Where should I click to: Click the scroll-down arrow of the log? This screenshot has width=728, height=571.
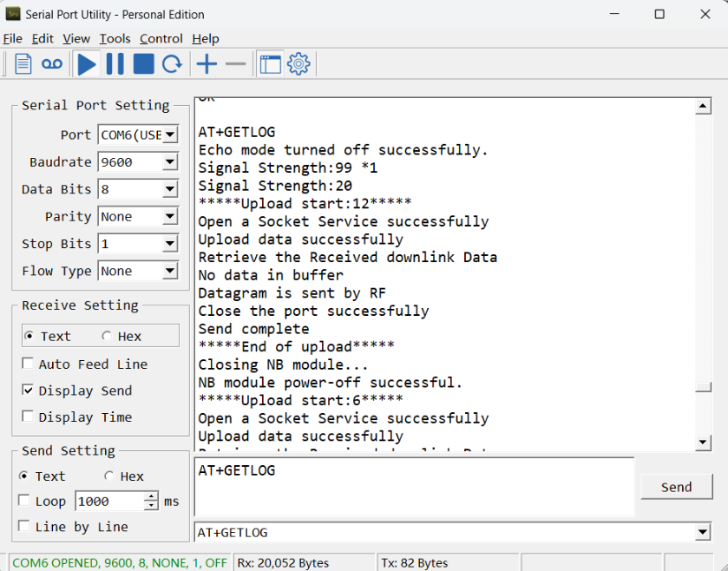pyautogui.click(x=703, y=442)
